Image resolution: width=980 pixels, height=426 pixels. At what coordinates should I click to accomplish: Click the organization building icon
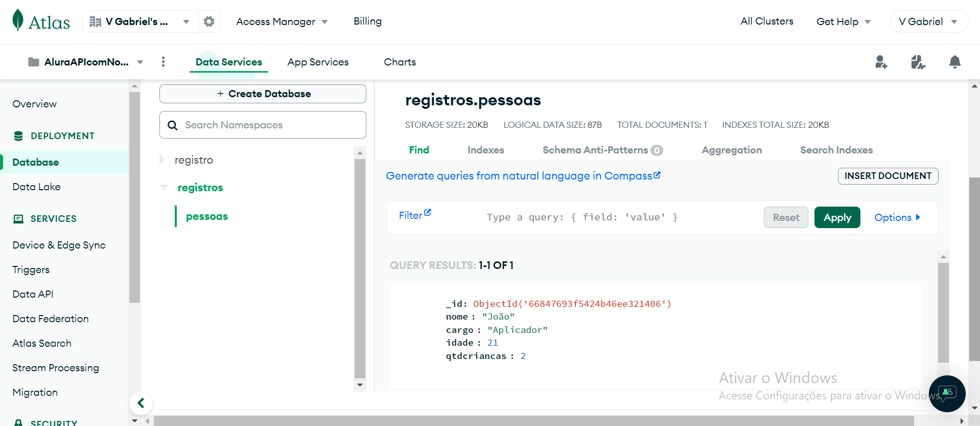(x=95, y=21)
